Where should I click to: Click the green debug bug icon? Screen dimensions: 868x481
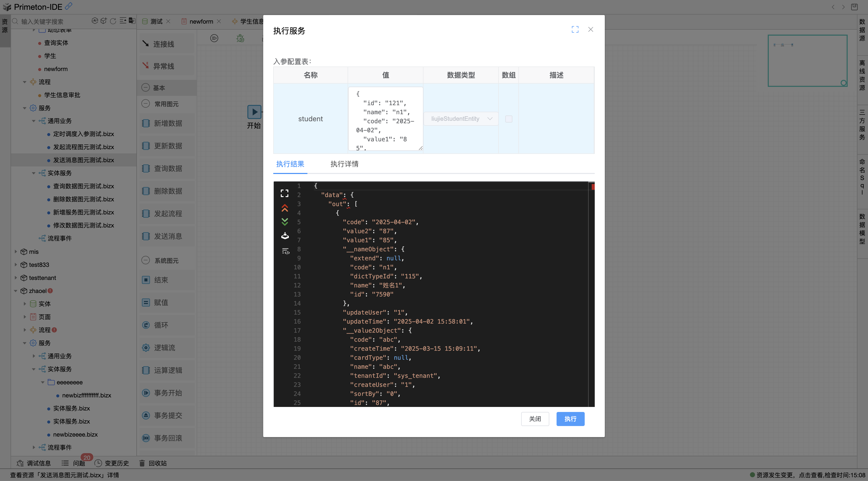coord(240,38)
